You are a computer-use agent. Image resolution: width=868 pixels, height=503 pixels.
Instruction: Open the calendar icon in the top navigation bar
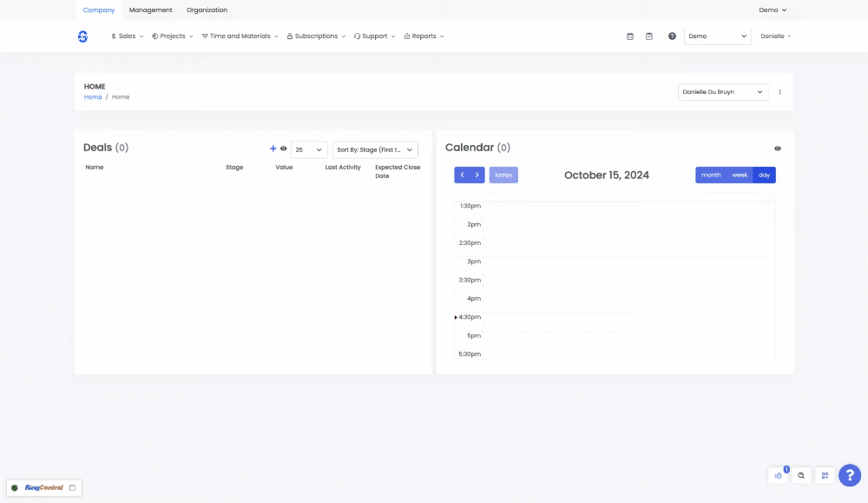630,36
